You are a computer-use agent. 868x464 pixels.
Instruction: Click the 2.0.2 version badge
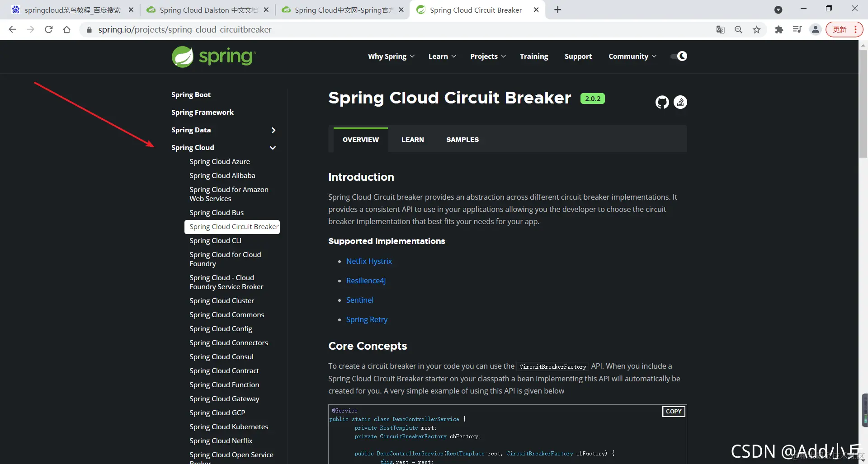(x=593, y=98)
